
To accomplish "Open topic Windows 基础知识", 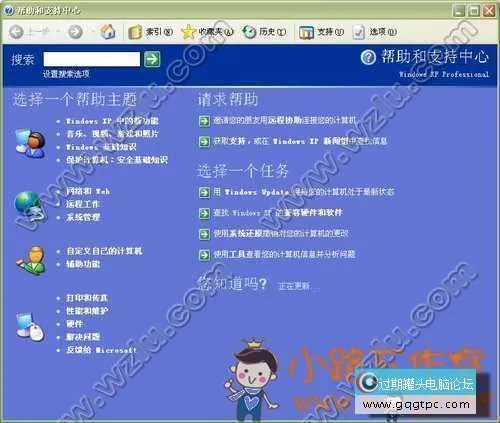I will (101, 147).
